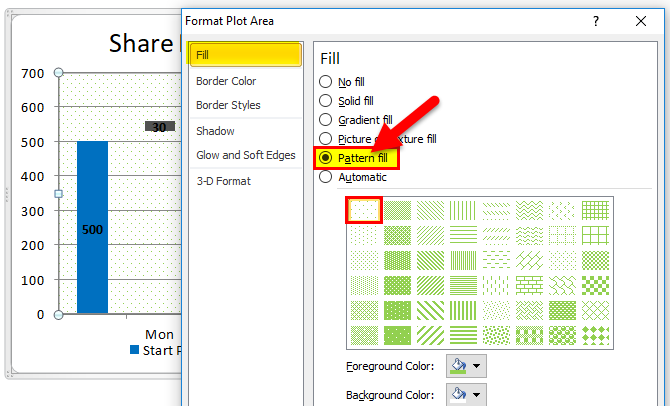Switch to the 3-D Format section
Viewport: 670px width, 406px height.
point(223,181)
